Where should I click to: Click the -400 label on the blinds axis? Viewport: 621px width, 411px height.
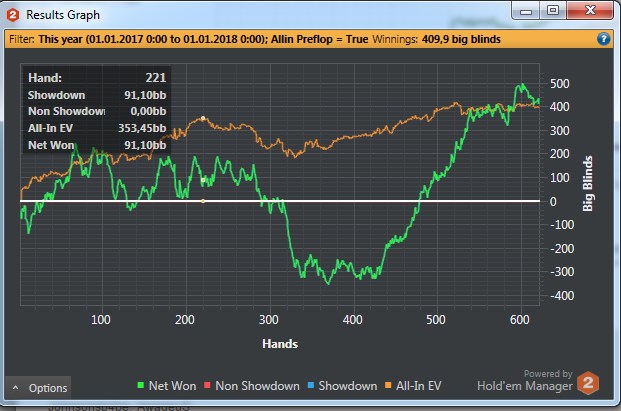point(562,296)
